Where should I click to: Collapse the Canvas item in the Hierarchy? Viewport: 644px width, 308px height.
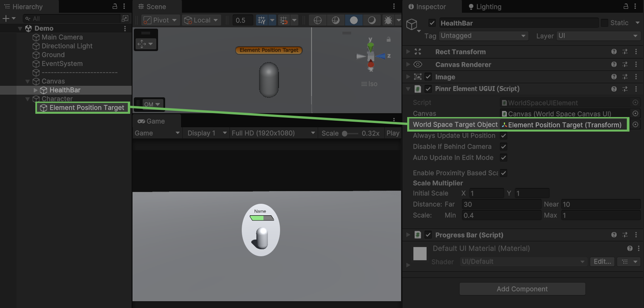[x=28, y=81]
